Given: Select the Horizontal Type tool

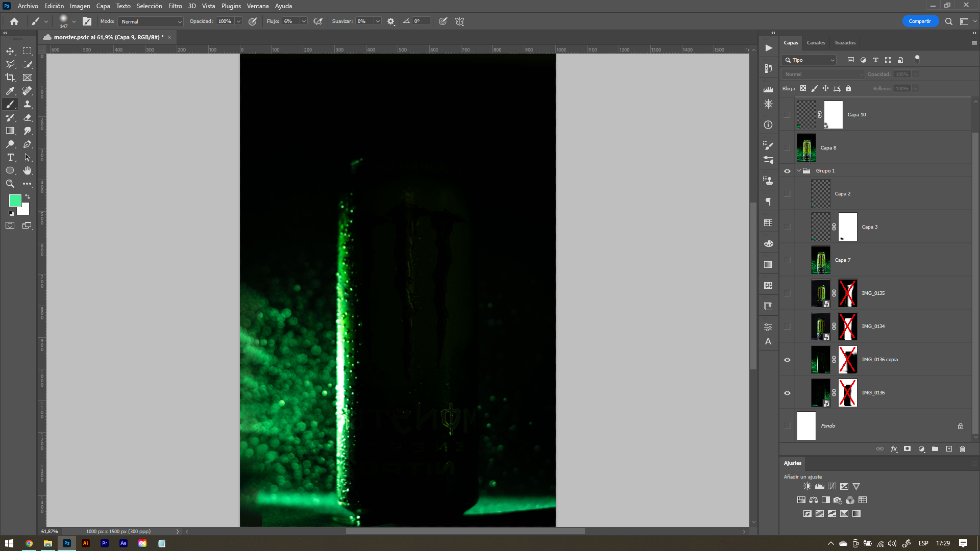Looking at the screenshot, I should [x=10, y=157].
